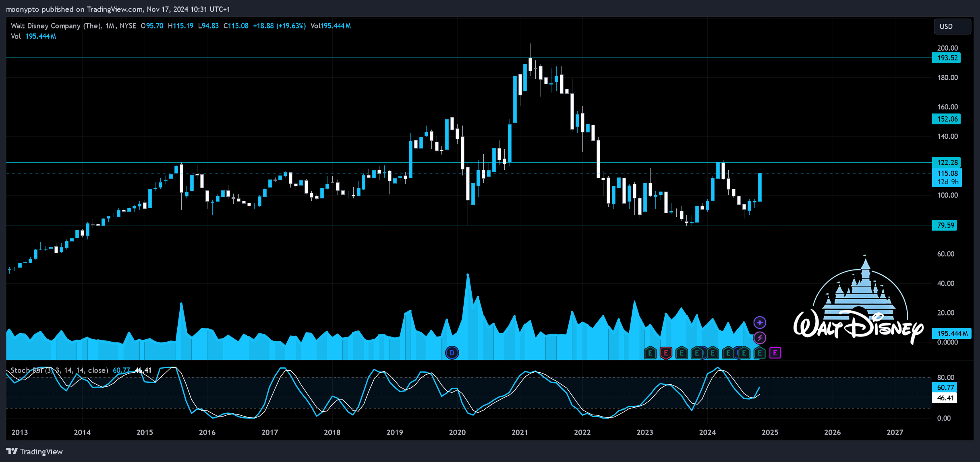Click the 122.28 price line label
This screenshot has width=980, height=462.
(946, 163)
